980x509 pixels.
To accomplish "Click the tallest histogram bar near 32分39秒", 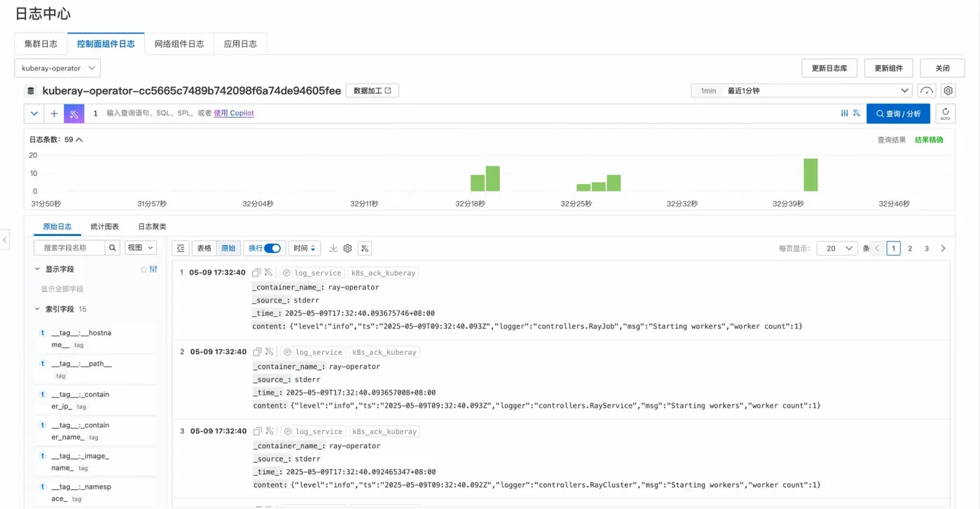I will pyautogui.click(x=811, y=175).
